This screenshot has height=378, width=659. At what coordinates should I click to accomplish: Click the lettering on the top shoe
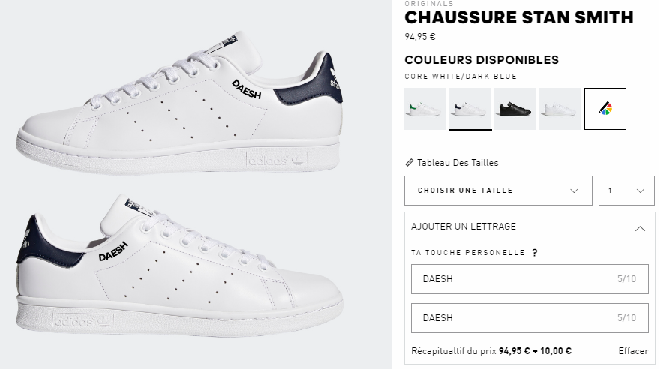coord(247,90)
